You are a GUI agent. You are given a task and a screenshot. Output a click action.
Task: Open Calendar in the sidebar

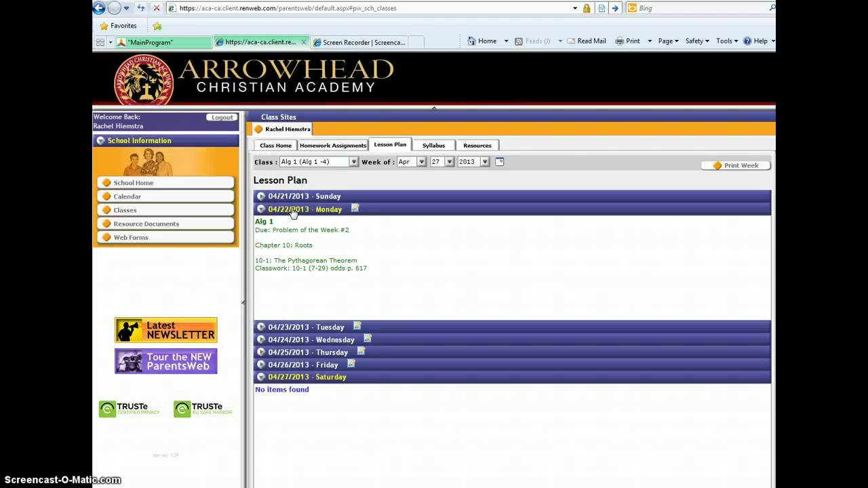(166, 197)
